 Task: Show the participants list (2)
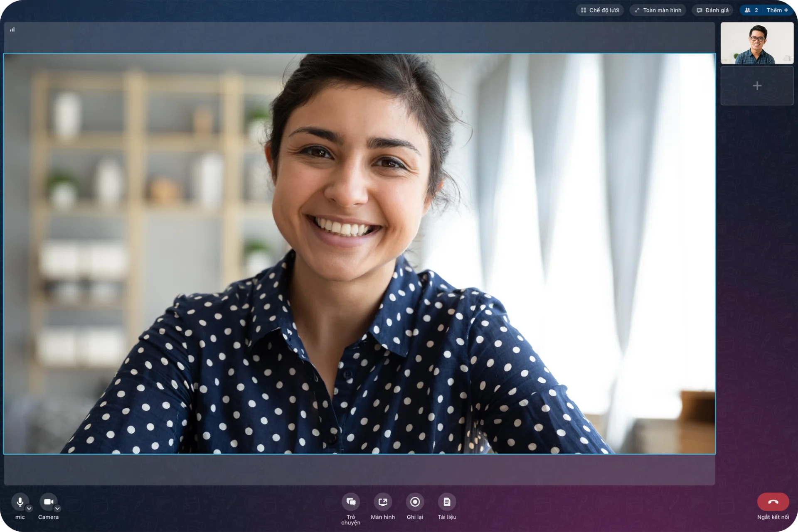click(751, 10)
